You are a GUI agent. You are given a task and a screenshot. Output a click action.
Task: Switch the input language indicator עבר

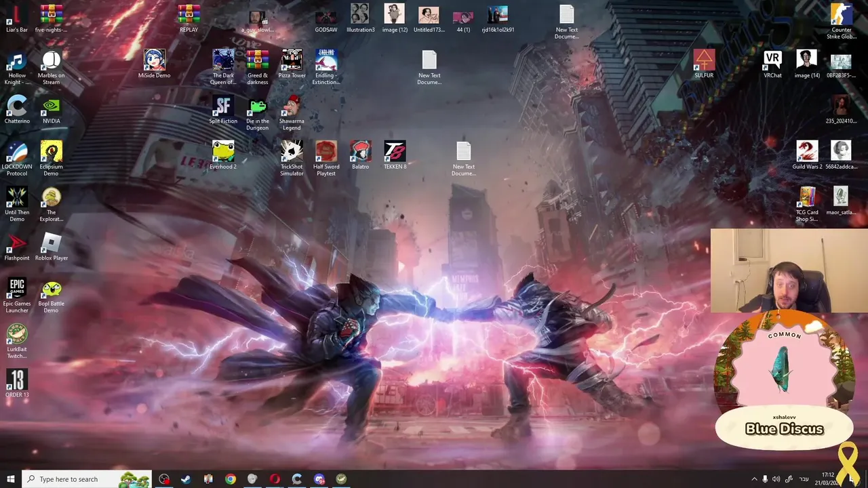pos(804,479)
